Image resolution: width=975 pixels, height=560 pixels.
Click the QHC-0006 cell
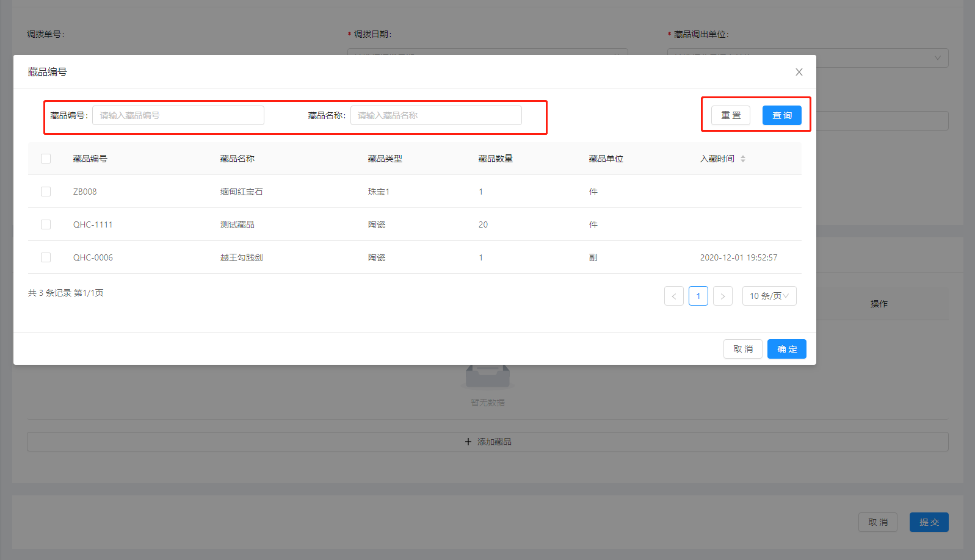(93, 257)
